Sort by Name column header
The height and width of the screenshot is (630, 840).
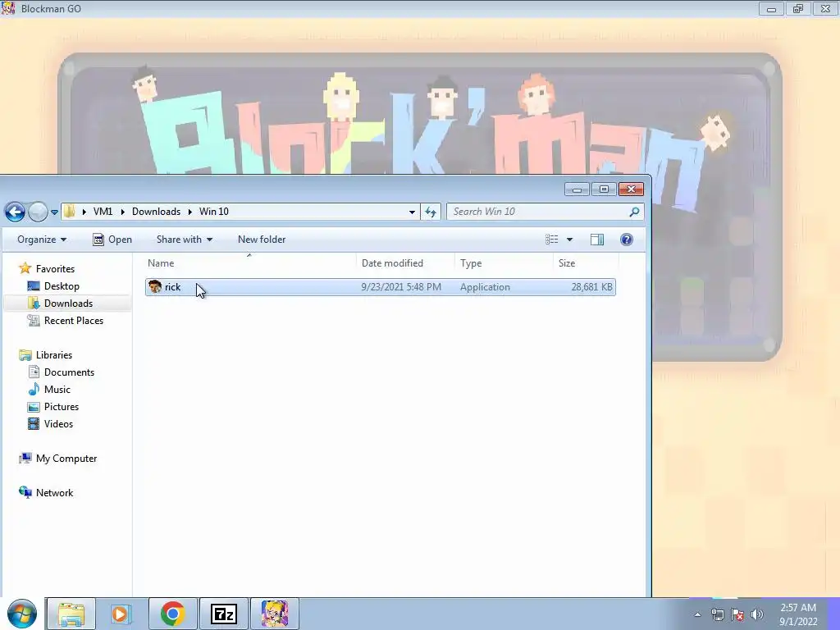(x=249, y=263)
